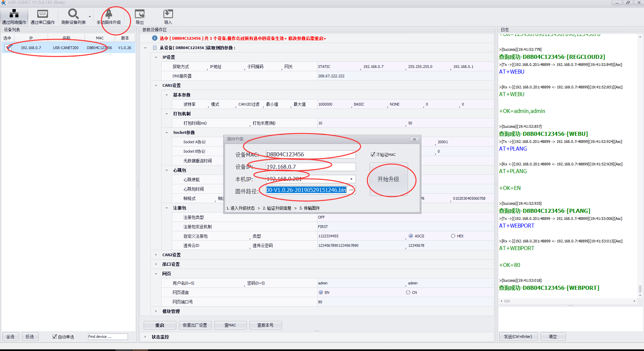The width and height of the screenshot is (644, 351).
Task: Toggle the 自动单选 checkbox
Action: point(55,337)
